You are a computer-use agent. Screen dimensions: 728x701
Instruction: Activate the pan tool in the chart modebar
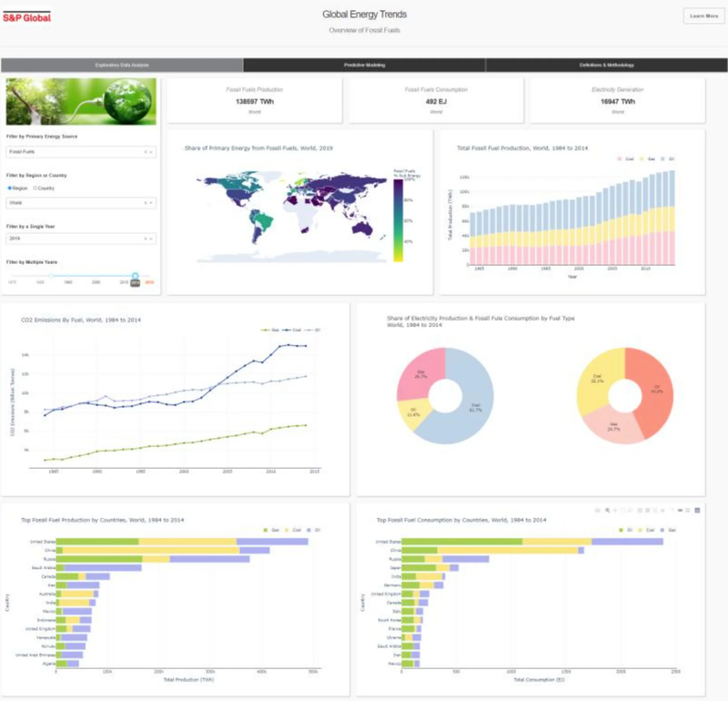[615, 511]
